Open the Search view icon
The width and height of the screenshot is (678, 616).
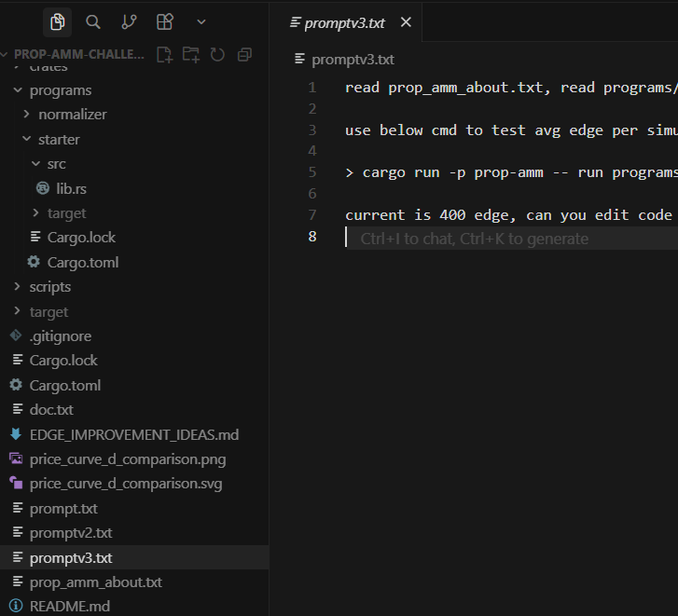[x=93, y=21]
